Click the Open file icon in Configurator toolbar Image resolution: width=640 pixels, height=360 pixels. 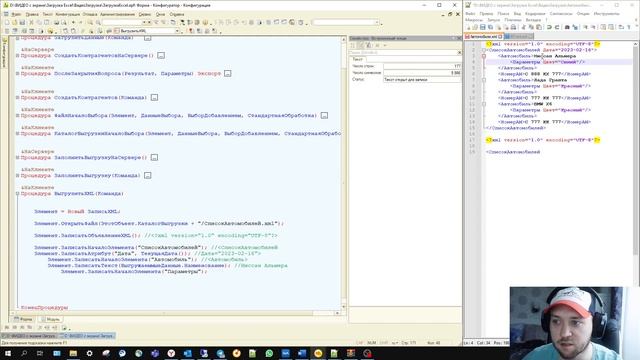[x=15, y=22]
